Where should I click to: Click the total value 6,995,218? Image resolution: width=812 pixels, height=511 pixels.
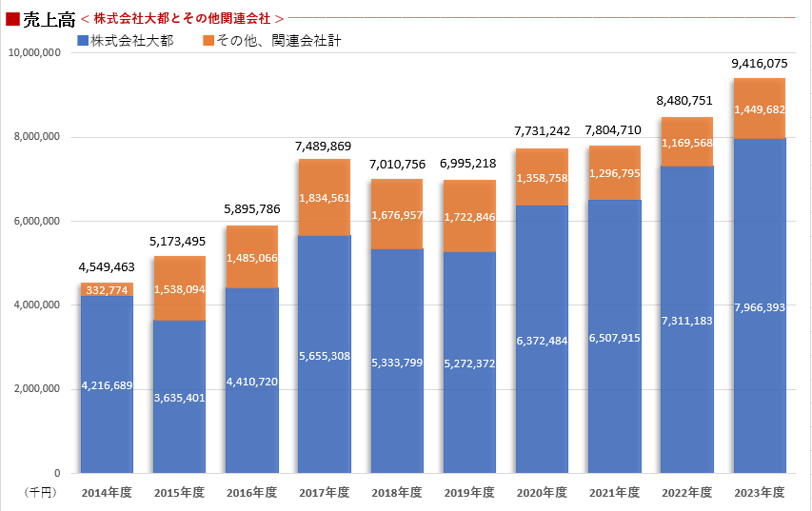[x=468, y=164]
